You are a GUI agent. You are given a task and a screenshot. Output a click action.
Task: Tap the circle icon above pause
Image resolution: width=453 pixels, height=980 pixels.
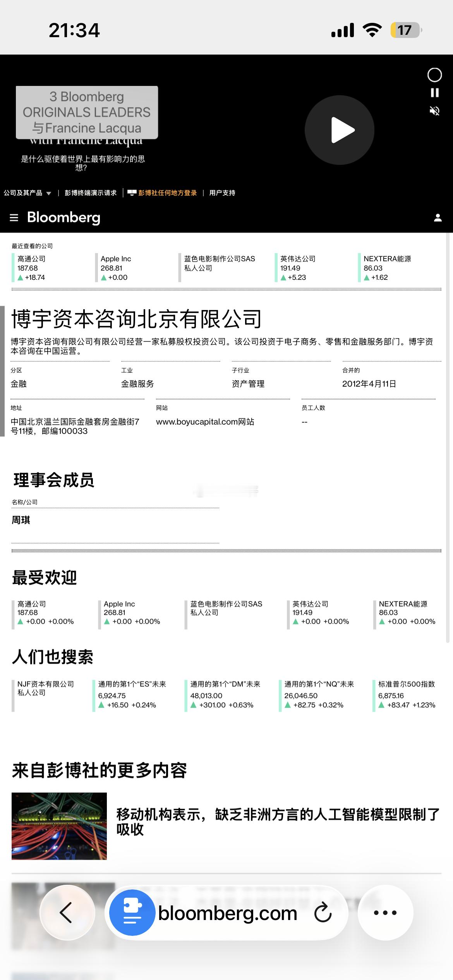click(434, 75)
